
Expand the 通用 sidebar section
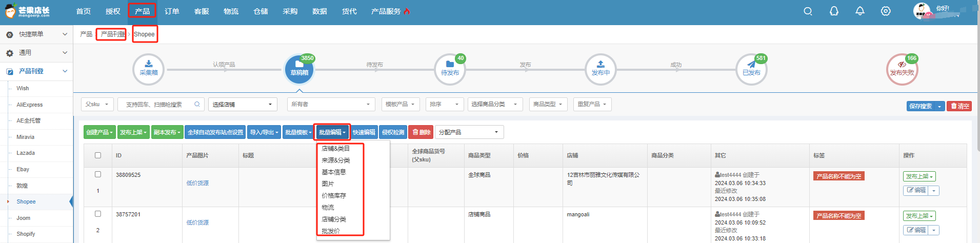(x=36, y=53)
